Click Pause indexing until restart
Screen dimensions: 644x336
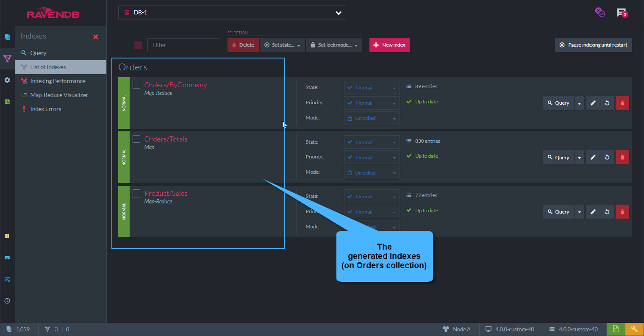[593, 45]
